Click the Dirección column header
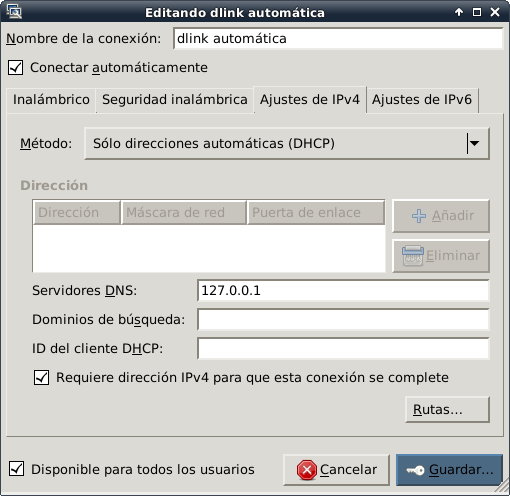 point(77,212)
